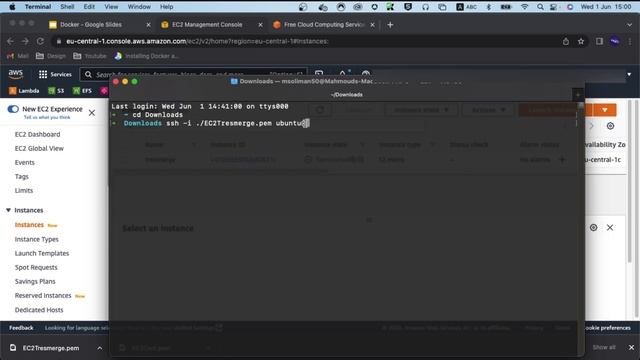Dismiss the New EC2 Experience banner
Viewport: 640px width, 360px height.
tap(92, 113)
